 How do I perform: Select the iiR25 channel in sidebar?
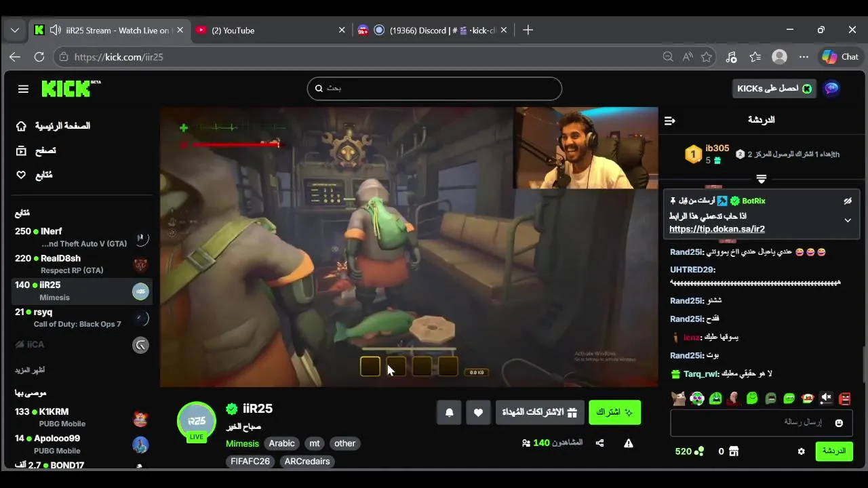[x=81, y=291]
